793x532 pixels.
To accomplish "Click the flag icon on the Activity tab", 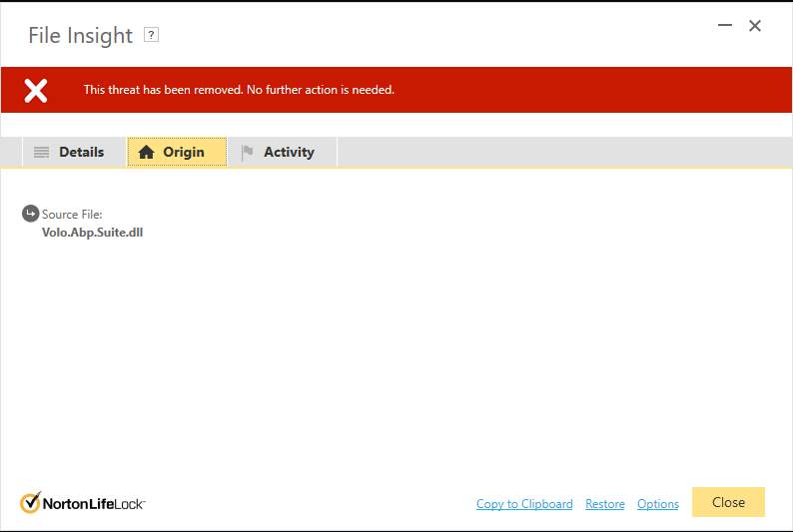I will click(247, 153).
